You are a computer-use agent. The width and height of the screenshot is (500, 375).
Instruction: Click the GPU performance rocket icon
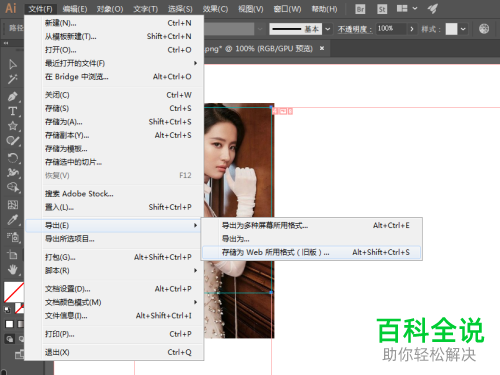[433, 9]
